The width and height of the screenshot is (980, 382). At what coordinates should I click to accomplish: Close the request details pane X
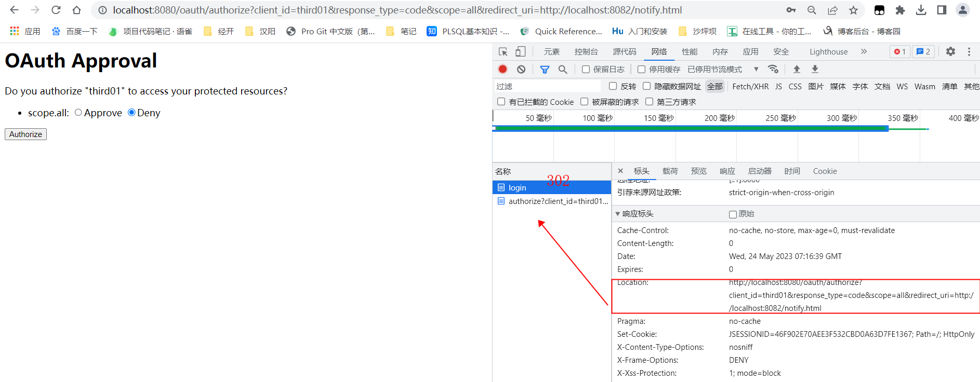[x=620, y=171]
